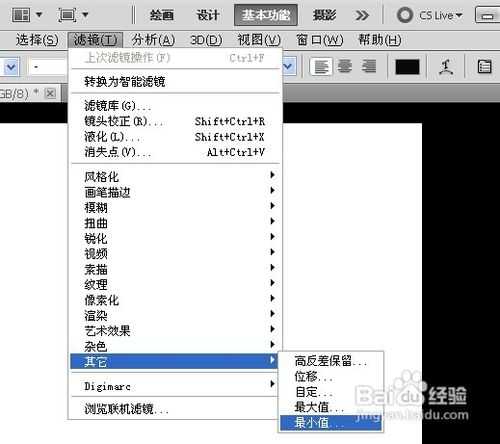Choose 转换为智能滤镜 menu entry

point(176,82)
